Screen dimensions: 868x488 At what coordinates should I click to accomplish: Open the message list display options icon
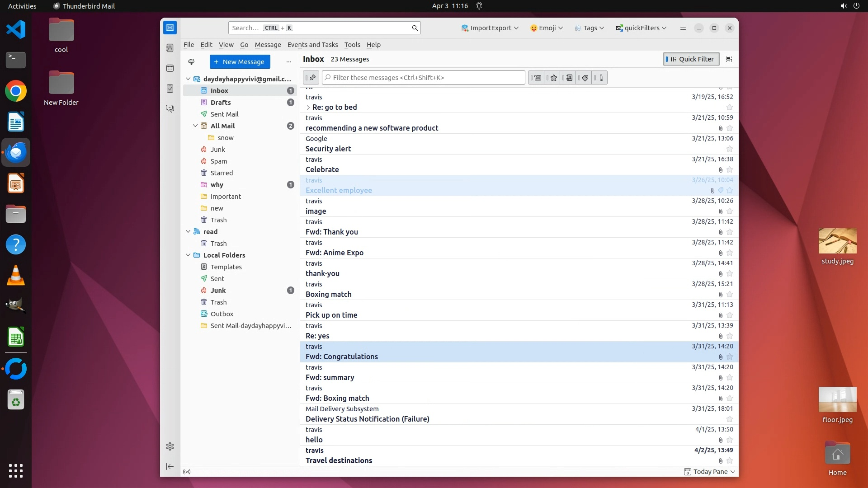(x=729, y=59)
